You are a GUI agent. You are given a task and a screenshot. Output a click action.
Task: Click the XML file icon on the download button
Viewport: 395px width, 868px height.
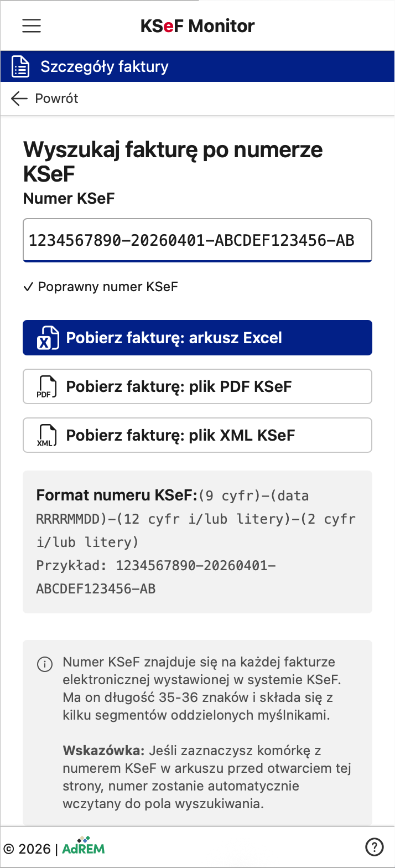tap(48, 435)
